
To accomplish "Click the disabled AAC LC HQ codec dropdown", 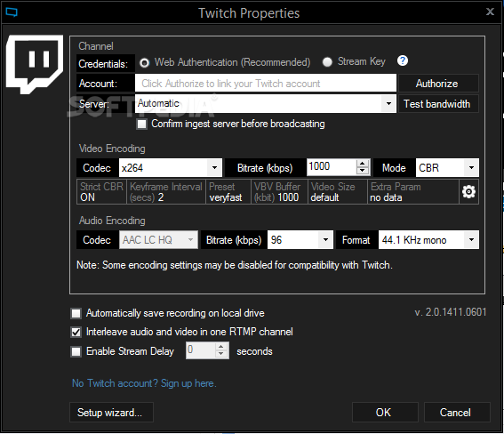I will tap(158, 239).
